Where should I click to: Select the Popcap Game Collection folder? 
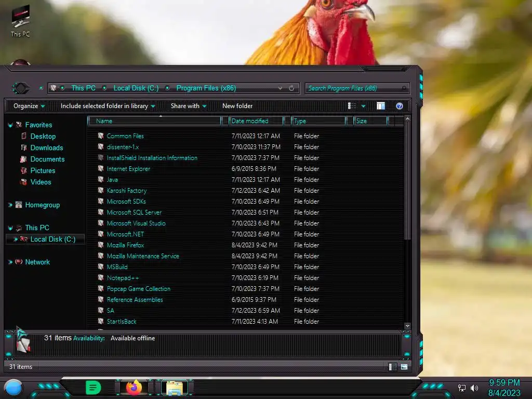tap(138, 289)
